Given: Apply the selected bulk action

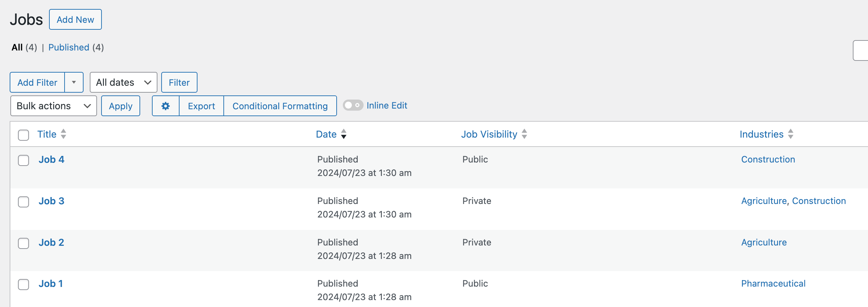Looking at the screenshot, I should point(120,106).
